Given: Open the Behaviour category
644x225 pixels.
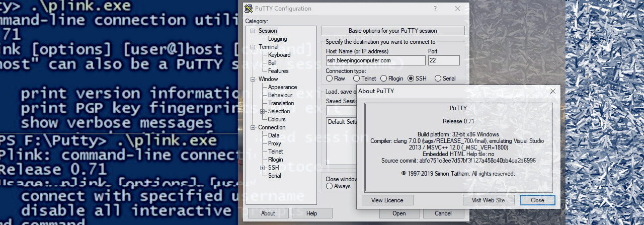Looking at the screenshot, I should tap(280, 95).
